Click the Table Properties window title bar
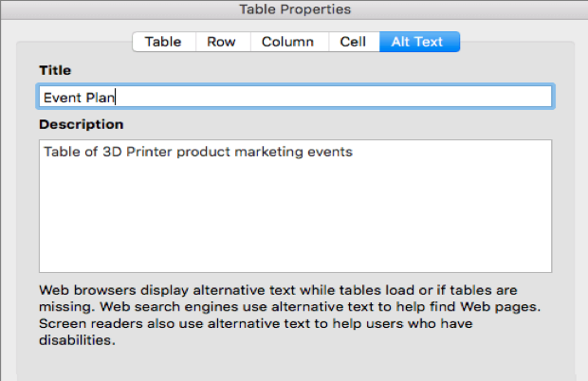The height and width of the screenshot is (381, 588). (294, 9)
